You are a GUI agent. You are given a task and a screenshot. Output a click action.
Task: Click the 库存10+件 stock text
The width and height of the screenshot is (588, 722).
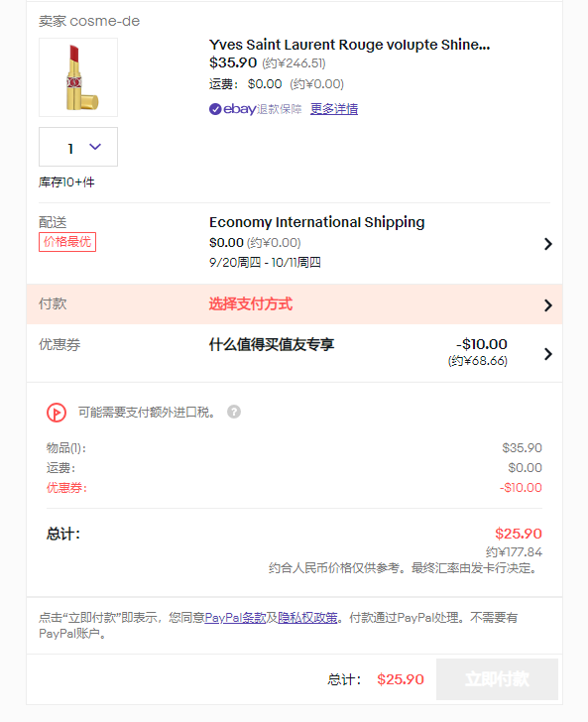click(66, 182)
